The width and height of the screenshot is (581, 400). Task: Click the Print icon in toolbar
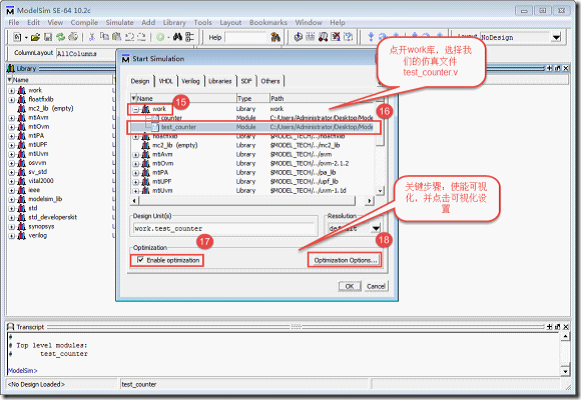[73, 37]
